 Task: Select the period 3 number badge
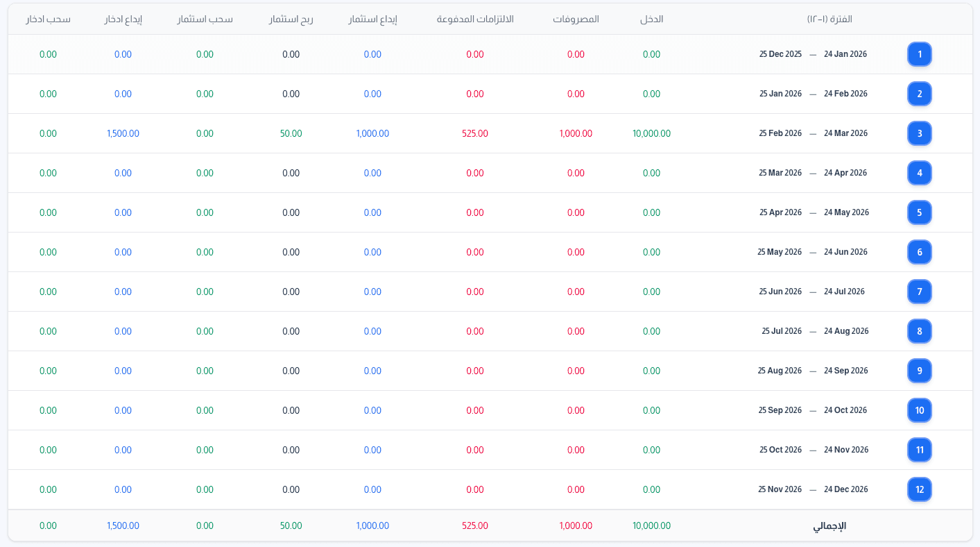coord(919,133)
